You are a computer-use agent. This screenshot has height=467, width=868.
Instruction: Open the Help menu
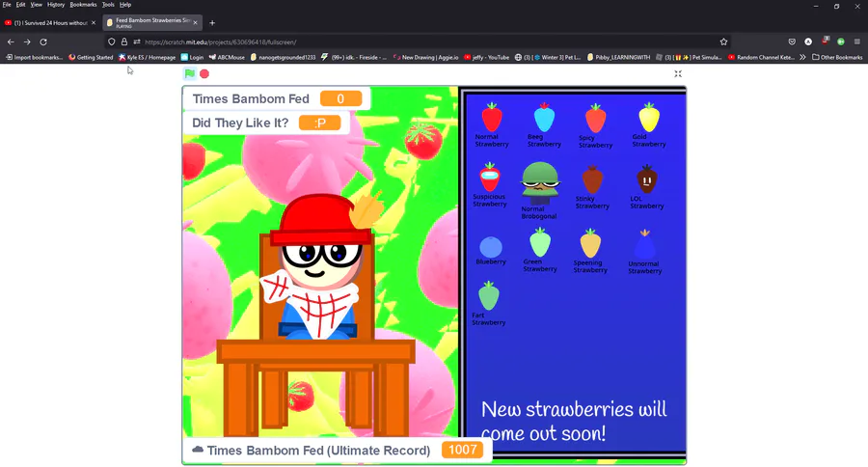click(x=125, y=5)
